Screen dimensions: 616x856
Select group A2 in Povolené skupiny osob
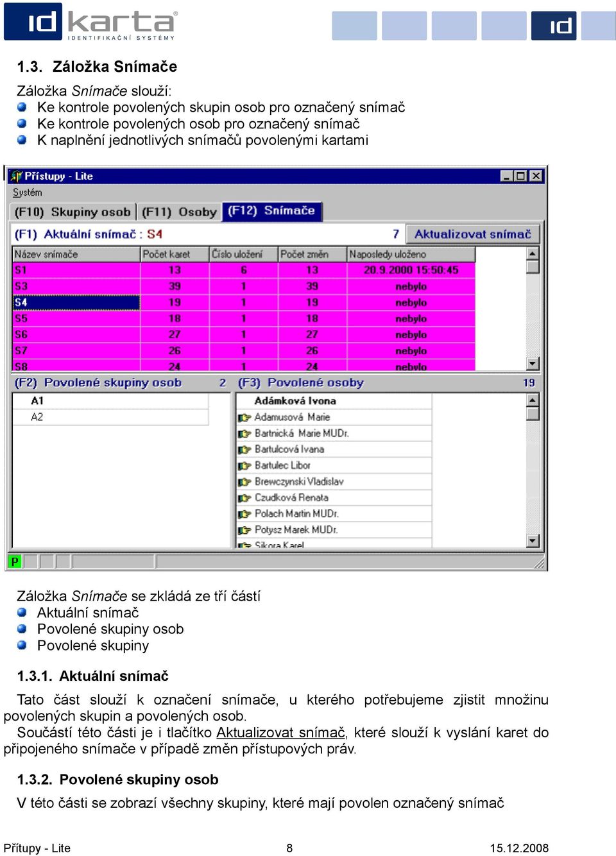[111, 417]
